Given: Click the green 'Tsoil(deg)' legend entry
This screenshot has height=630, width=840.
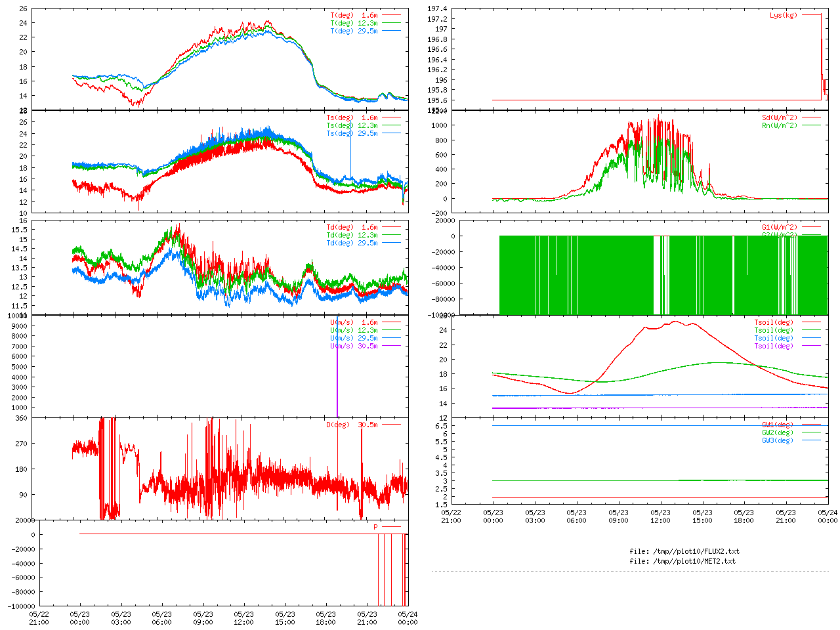Looking at the screenshot, I should tap(774, 331).
